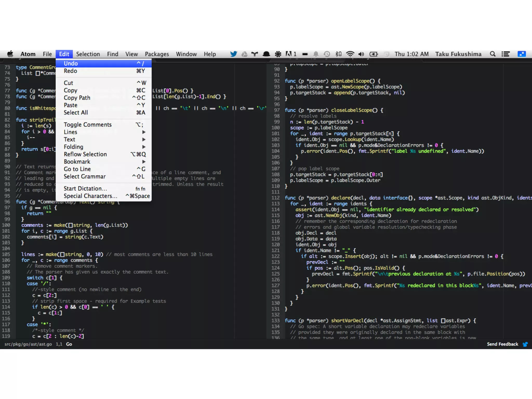The height and width of the screenshot is (399, 532).
Task: Click the Go grammar selector in status bar
Action: 69,344
